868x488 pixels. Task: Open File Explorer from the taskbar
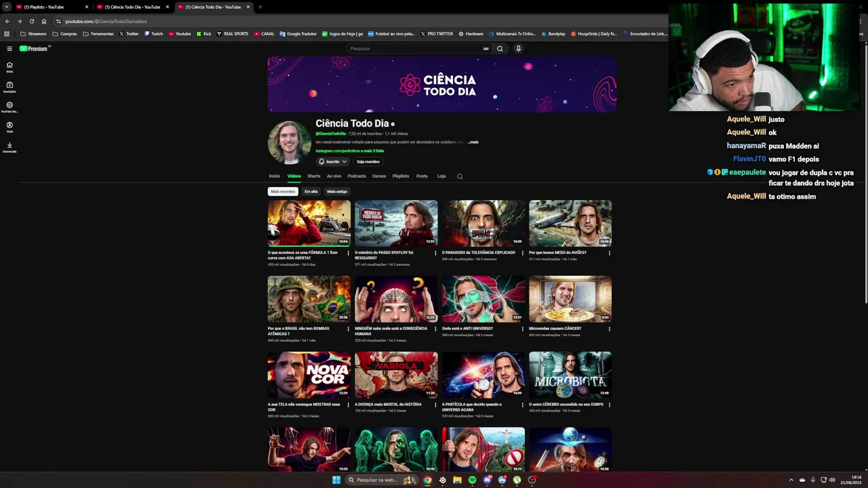coord(457,480)
